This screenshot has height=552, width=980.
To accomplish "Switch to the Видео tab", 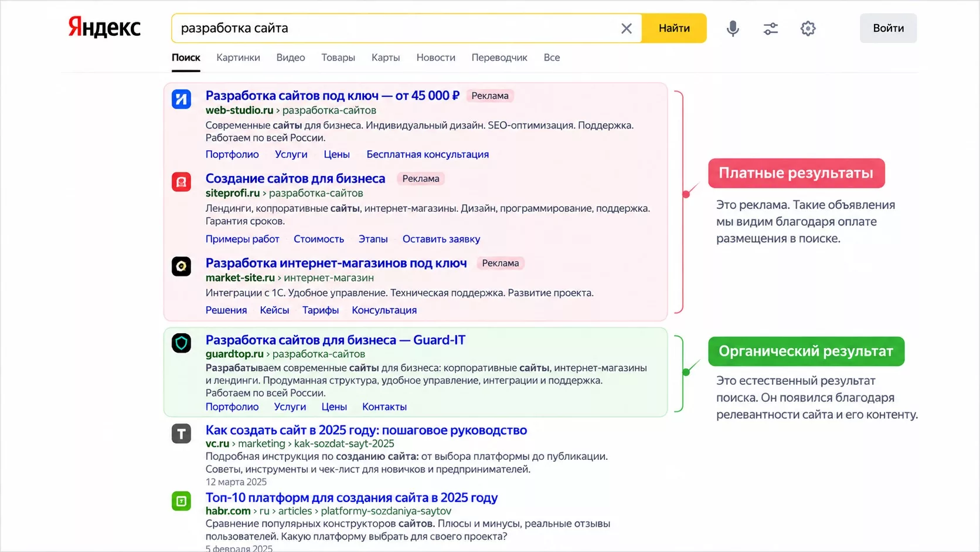I will tap(291, 57).
